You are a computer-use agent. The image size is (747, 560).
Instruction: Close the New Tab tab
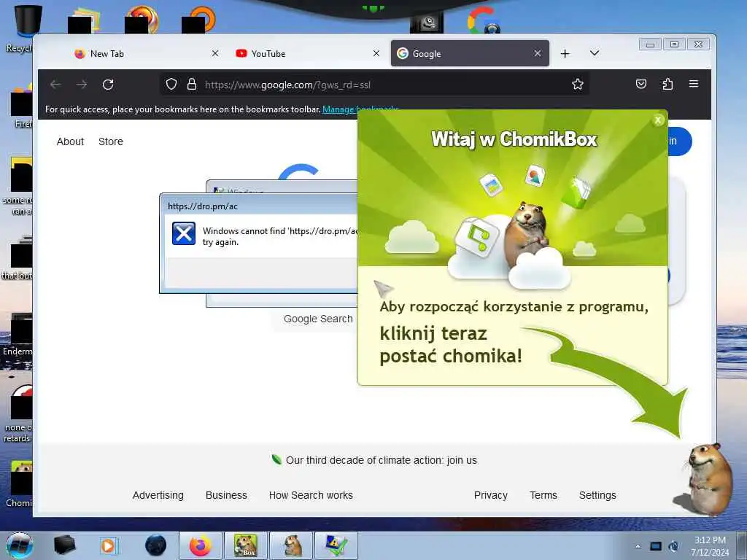click(215, 53)
